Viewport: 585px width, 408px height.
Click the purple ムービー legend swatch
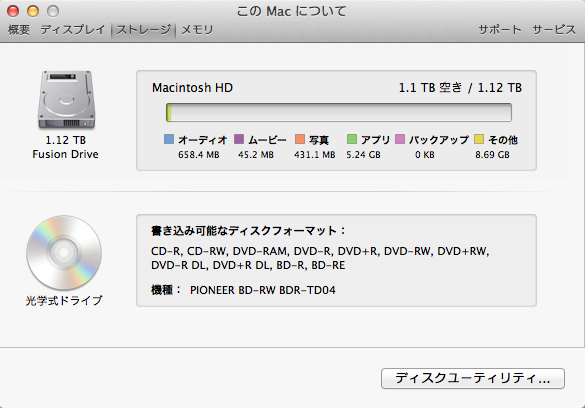click(x=239, y=139)
